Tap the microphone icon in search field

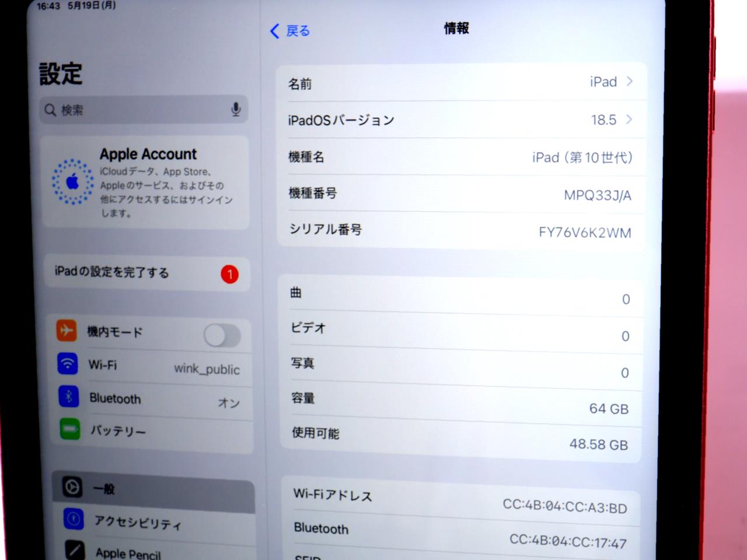pos(236,110)
